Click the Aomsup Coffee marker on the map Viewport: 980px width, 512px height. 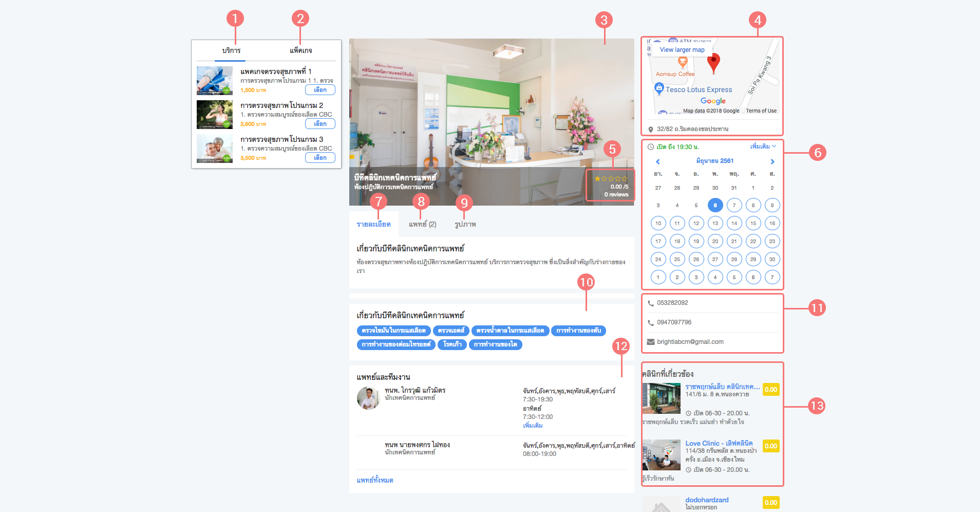tap(682, 62)
